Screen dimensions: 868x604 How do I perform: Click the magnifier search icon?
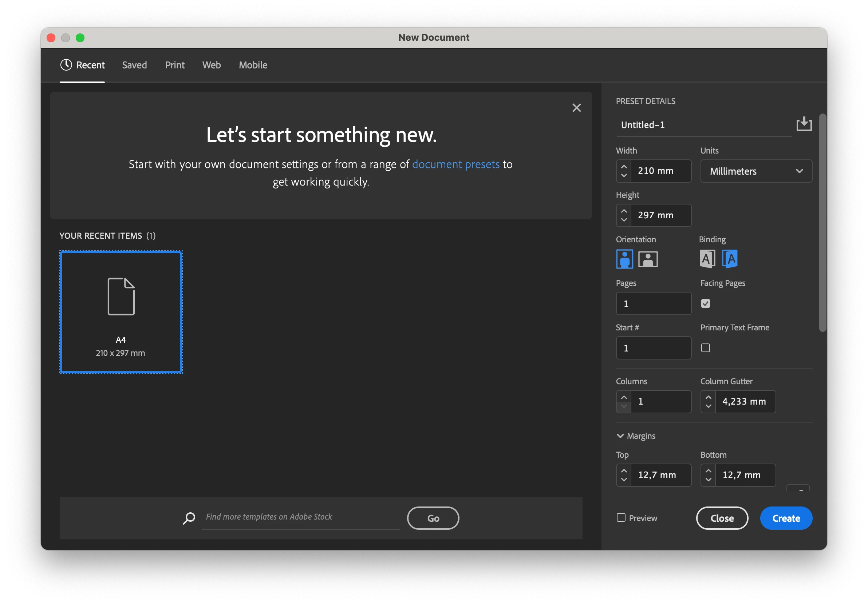tap(189, 518)
